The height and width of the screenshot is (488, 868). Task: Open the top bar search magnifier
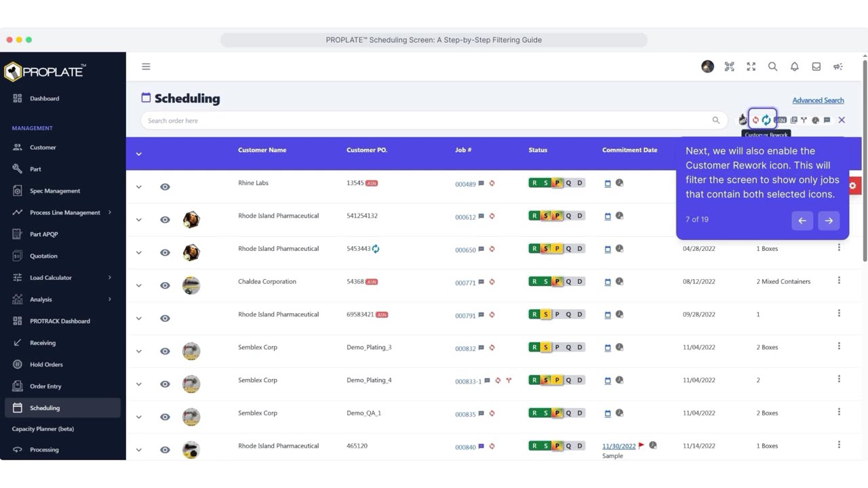tap(772, 66)
